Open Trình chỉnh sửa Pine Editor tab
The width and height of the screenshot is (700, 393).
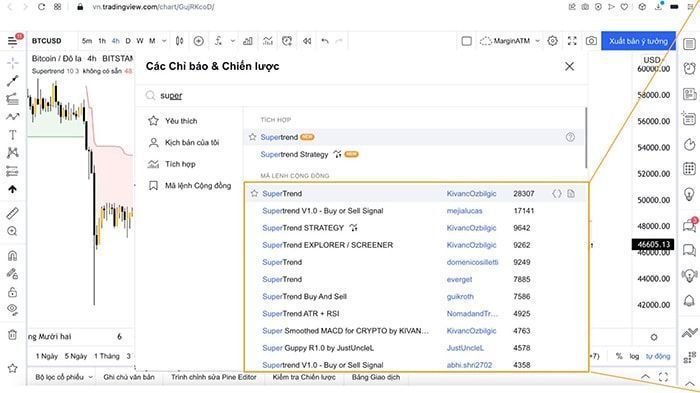[x=214, y=377]
